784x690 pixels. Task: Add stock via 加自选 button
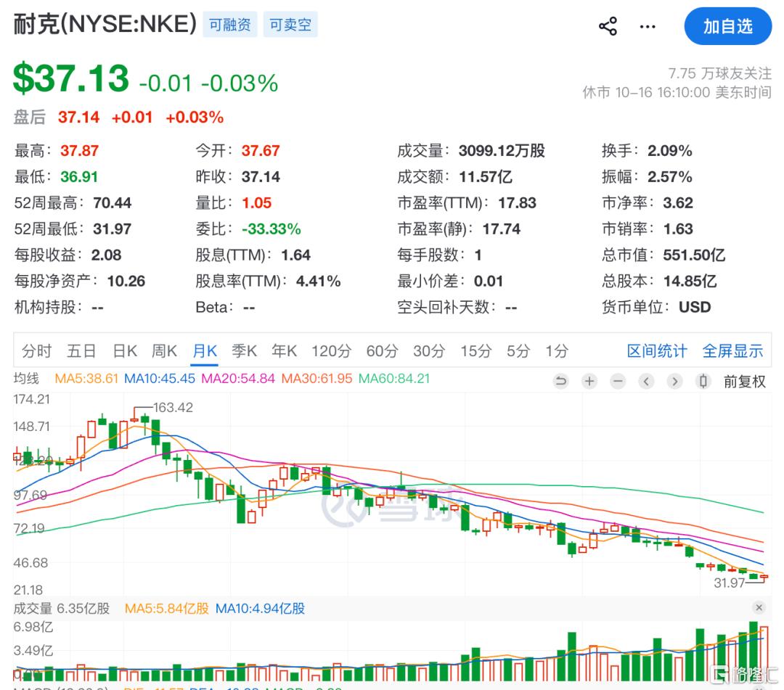point(727,26)
